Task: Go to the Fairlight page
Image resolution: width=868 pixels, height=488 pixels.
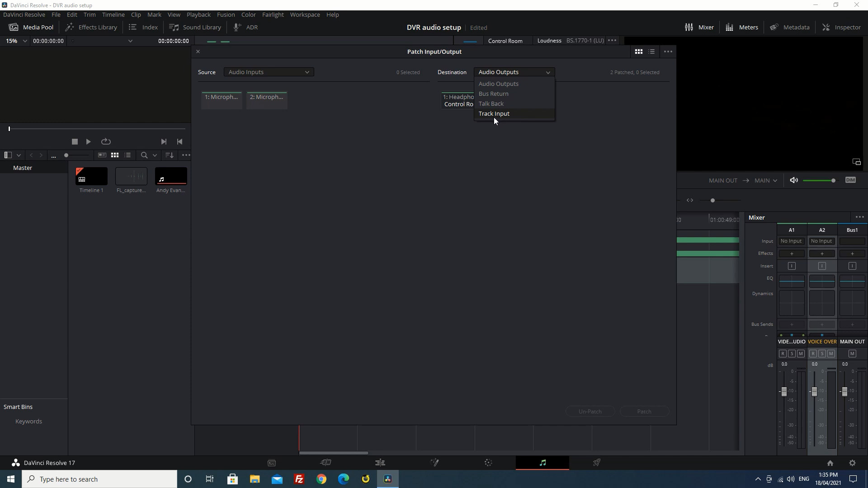Action: pos(542,463)
